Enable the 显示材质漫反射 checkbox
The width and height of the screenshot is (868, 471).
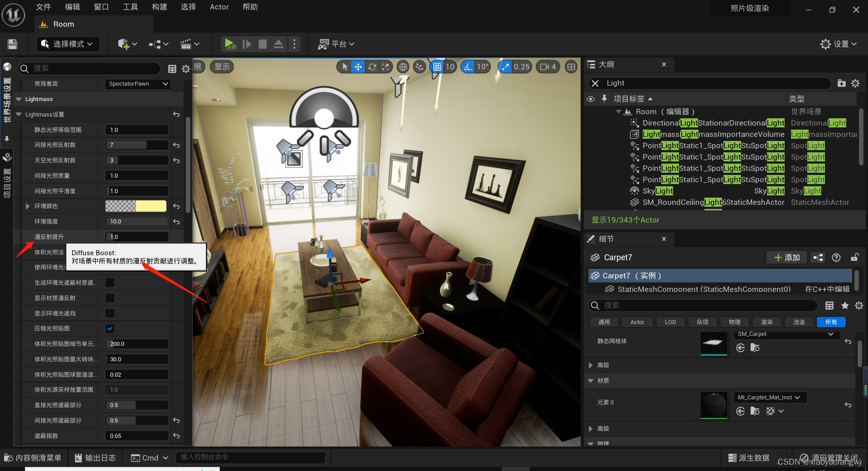click(110, 298)
